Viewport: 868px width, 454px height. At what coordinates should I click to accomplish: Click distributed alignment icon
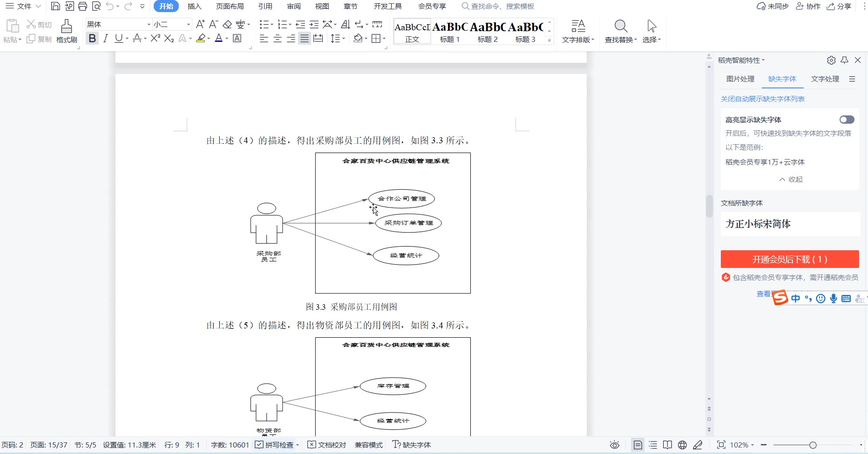coord(318,39)
